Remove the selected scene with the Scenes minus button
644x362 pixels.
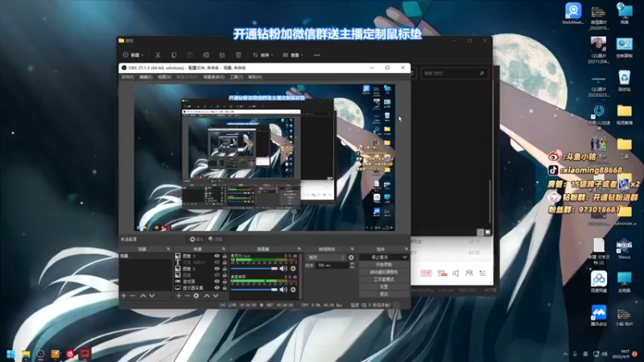coord(132,295)
